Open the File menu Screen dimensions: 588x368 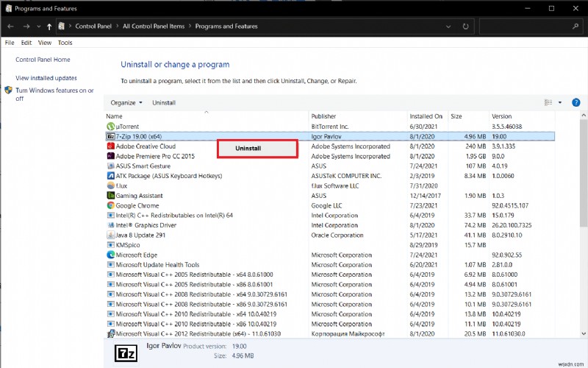[10, 43]
